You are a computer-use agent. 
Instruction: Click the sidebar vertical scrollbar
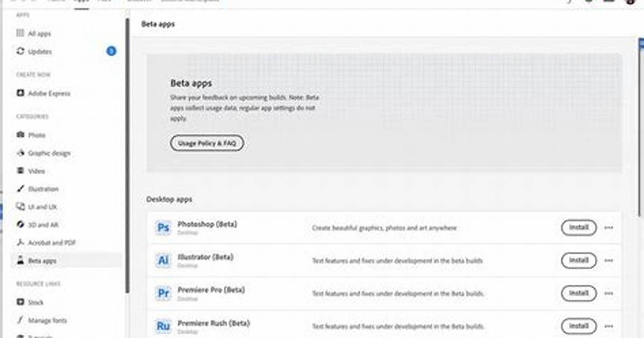pos(128,156)
